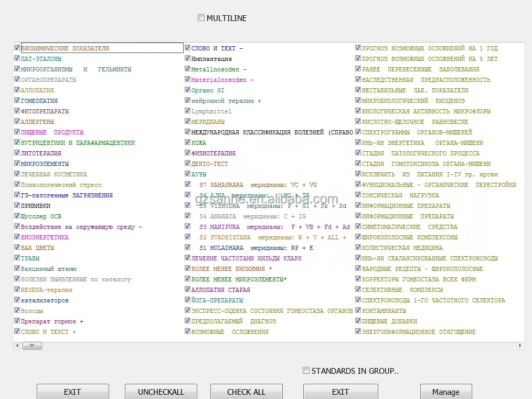This screenshot has width=532, height=399.
Task: Click the horizontal scrollbar left arrow
Action: click(17, 346)
